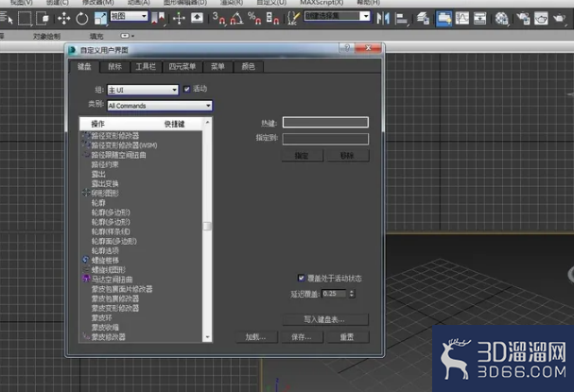The height and width of the screenshot is (392, 574).
Task: Open the 视图 reference coordinate dropdown
Action: (130, 16)
